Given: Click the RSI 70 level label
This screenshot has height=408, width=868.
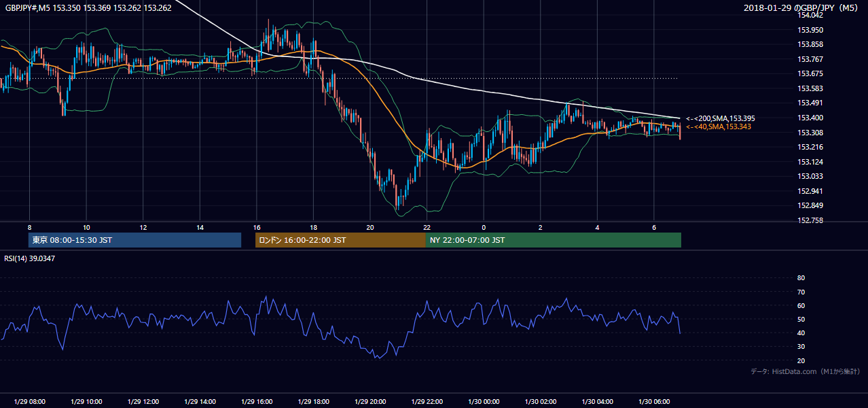Looking at the screenshot, I should [801, 292].
